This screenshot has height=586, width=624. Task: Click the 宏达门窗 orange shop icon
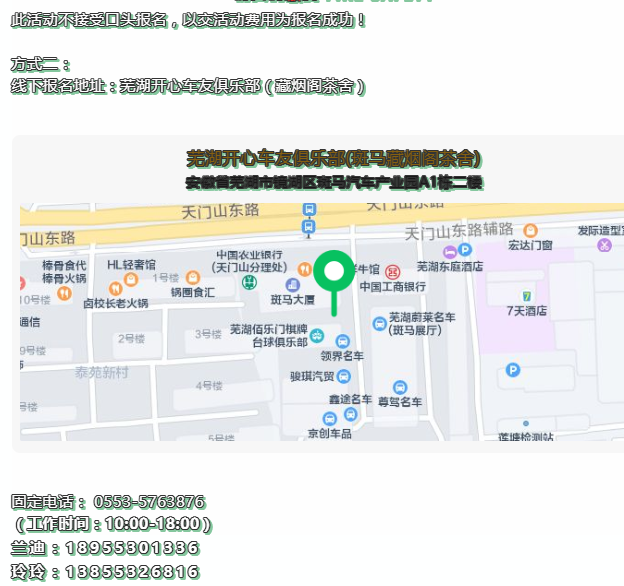tap(530, 230)
